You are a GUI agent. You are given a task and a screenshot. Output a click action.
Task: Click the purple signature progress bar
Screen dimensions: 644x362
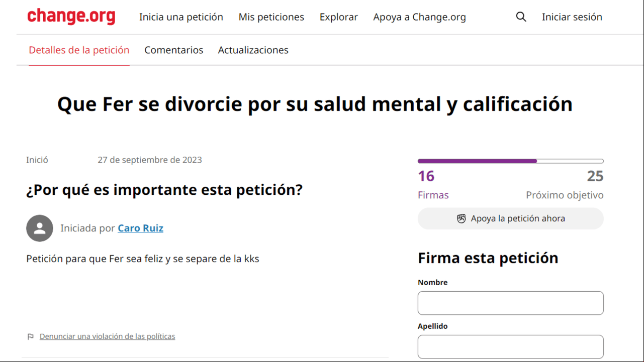[x=510, y=161]
